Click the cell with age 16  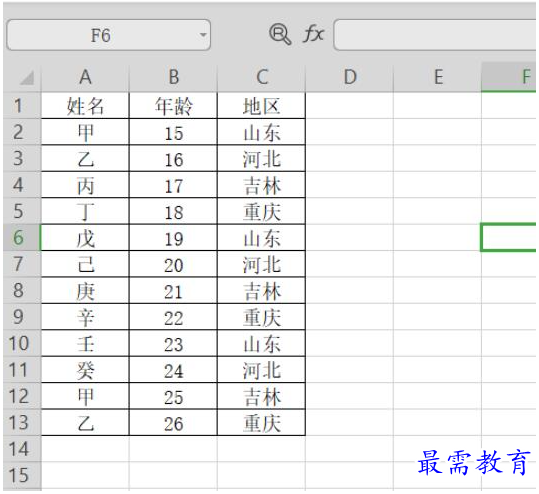coord(173,158)
